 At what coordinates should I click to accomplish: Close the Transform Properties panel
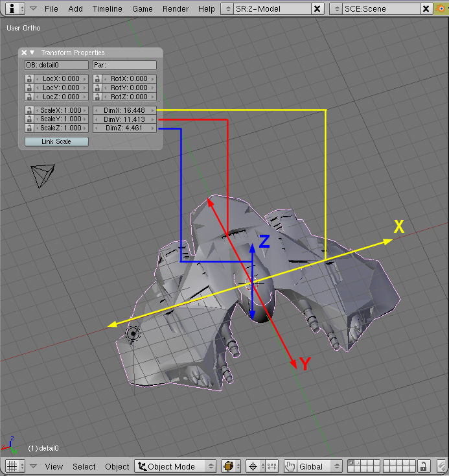tap(24, 53)
